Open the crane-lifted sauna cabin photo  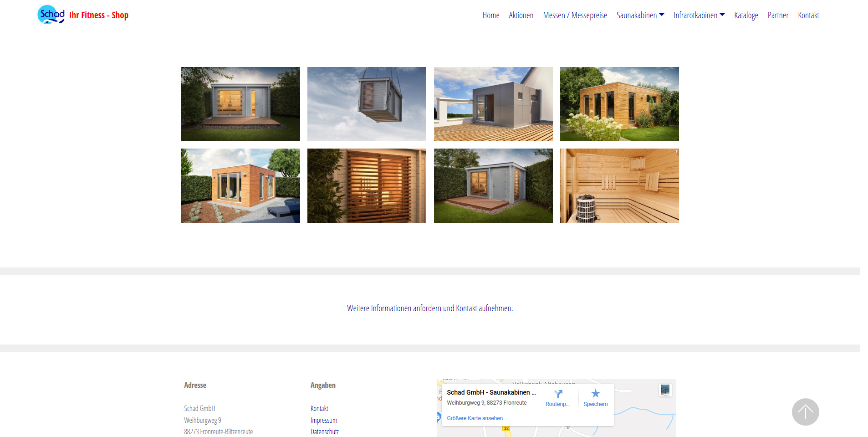[367, 104]
